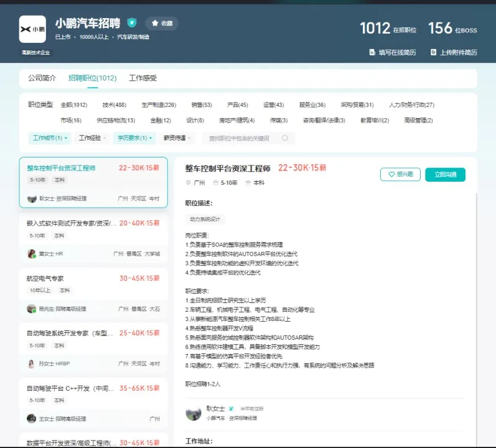The height and width of the screenshot is (448, 496).
Task: Click the 收藏 star button
Action: click(162, 23)
